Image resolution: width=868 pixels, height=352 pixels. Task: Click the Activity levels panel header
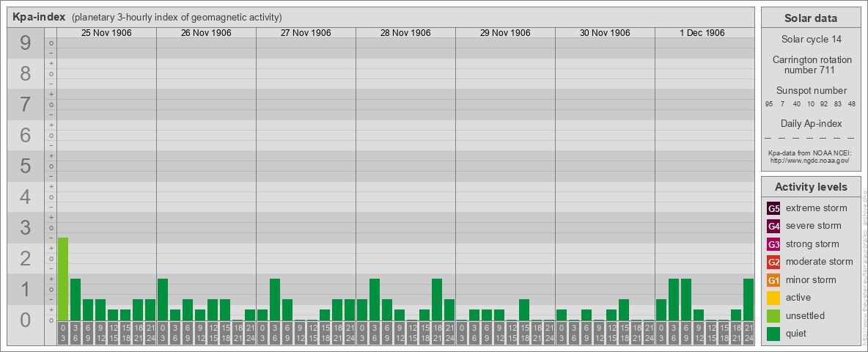[x=811, y=187]
